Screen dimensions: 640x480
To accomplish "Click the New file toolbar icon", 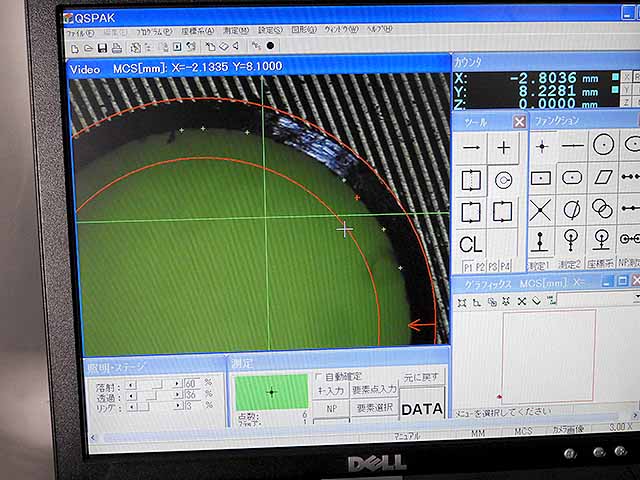I will [x=75, y=49].
